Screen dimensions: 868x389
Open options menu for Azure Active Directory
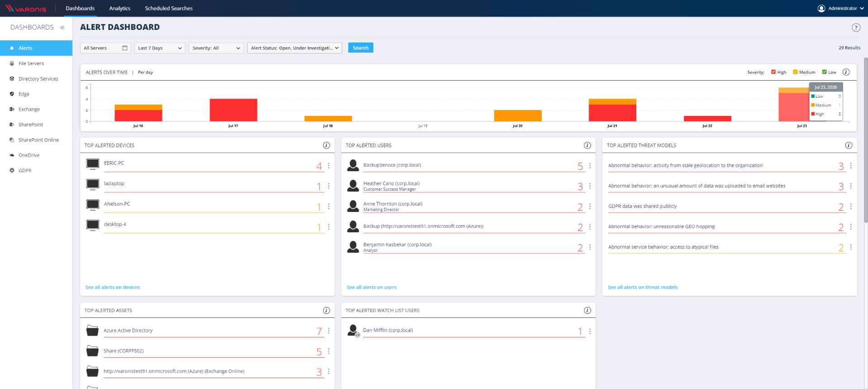(x=329, y=331)
